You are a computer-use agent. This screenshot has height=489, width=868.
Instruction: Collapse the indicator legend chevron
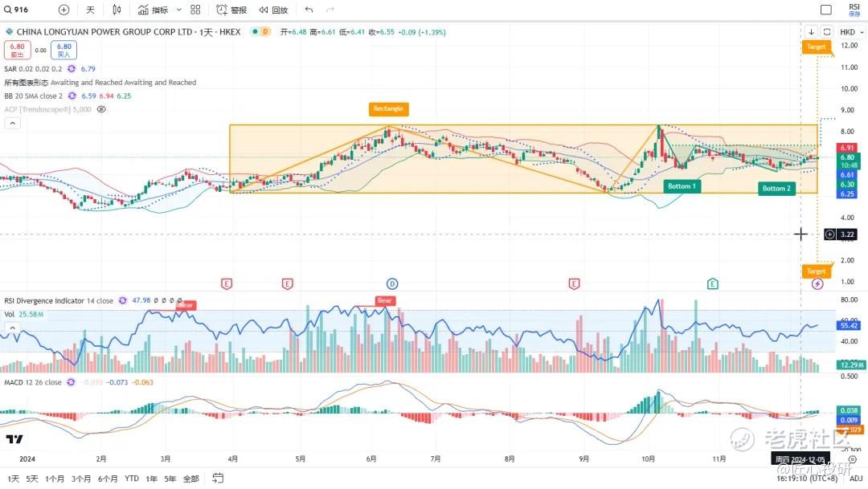12,123
